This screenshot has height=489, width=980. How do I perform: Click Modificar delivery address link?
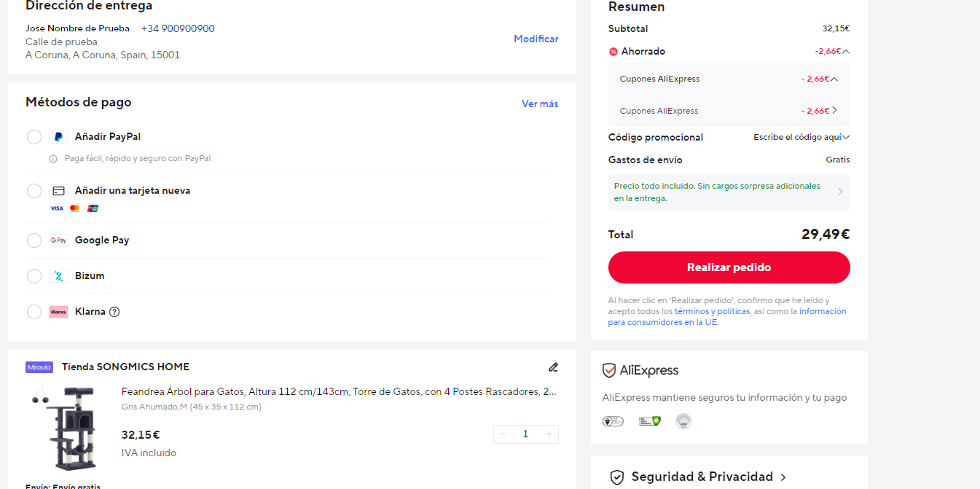pos(536,39)
